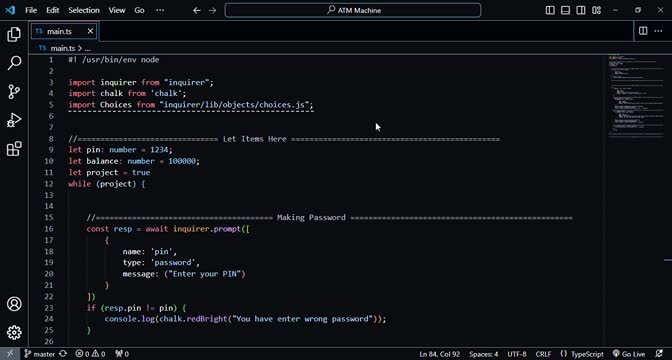The height and width of the screenshot is (360, 672).
Task: Open the Extensions view icon
Action: [14, 149]
